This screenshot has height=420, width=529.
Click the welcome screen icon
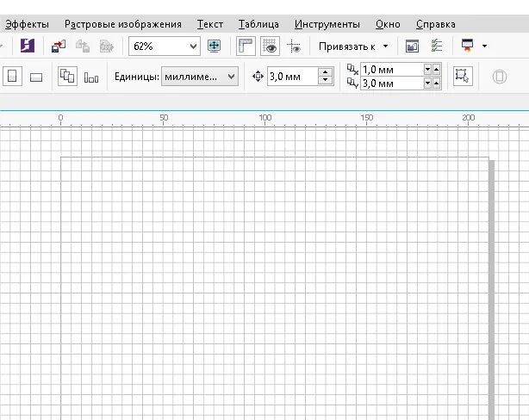[x=413, y=46]
